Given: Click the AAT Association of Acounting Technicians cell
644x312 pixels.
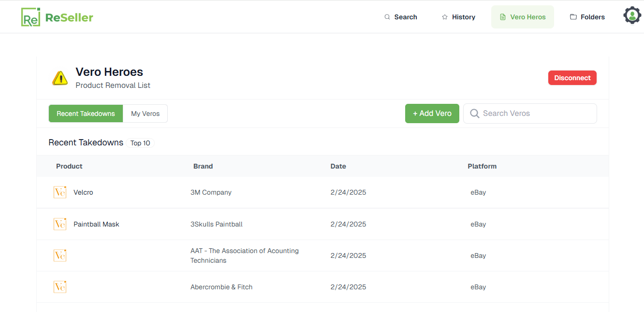Looking at the screenshot, I should point(245,255).
